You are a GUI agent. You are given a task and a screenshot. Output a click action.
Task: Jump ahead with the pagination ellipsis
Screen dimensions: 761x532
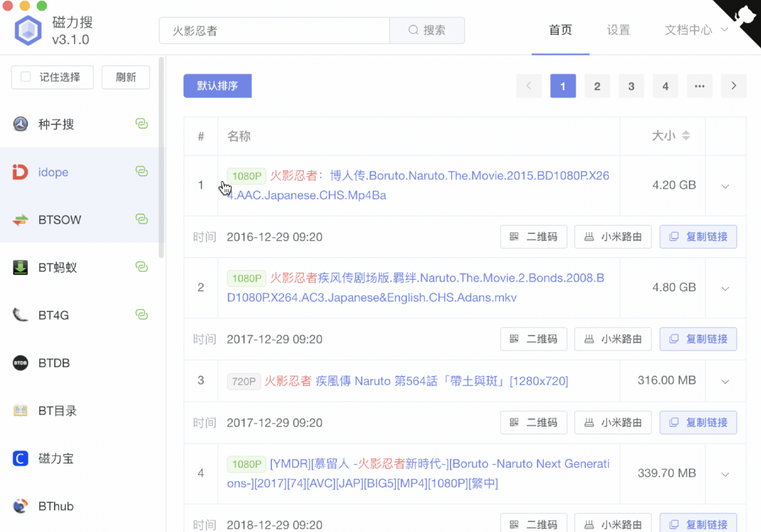700,86
